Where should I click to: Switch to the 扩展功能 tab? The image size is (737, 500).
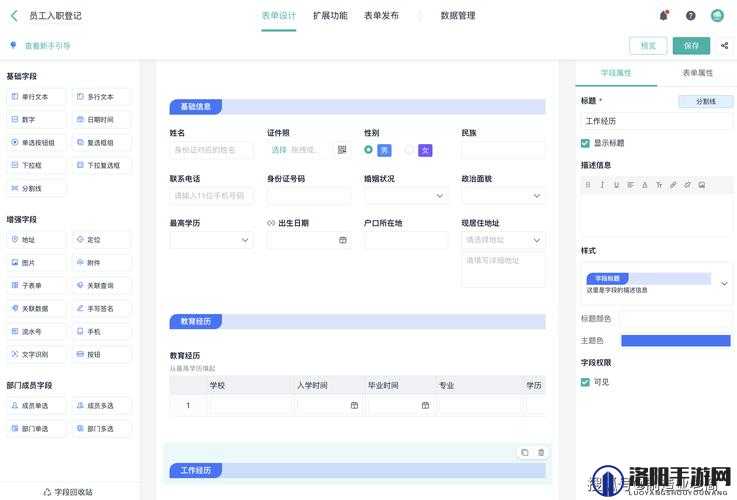[330, 16]
